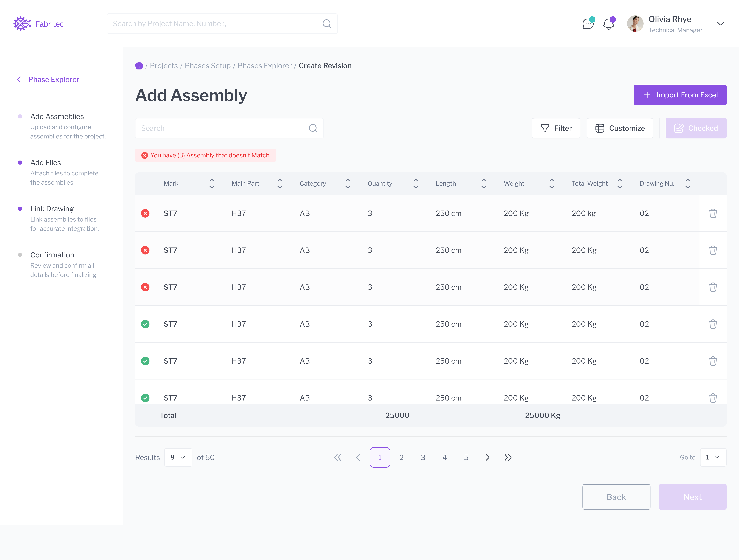
Task: Click the Fabritec logo
Action: click(38, 24)
